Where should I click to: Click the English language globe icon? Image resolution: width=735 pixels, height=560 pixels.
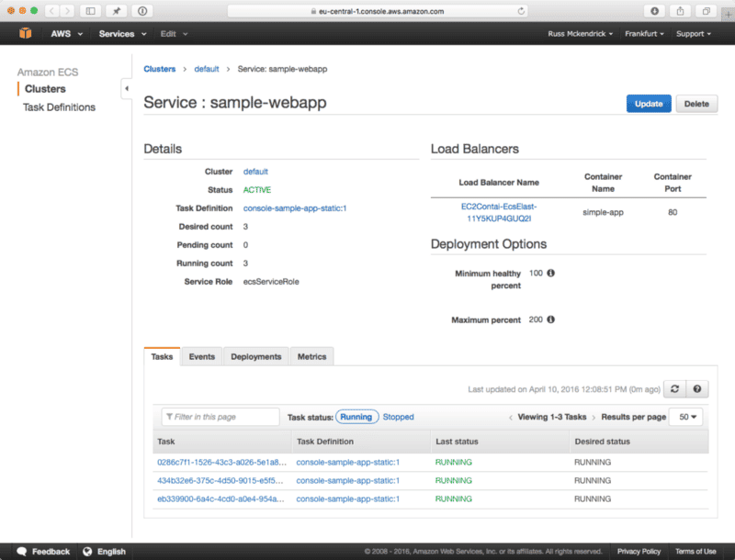85,551
